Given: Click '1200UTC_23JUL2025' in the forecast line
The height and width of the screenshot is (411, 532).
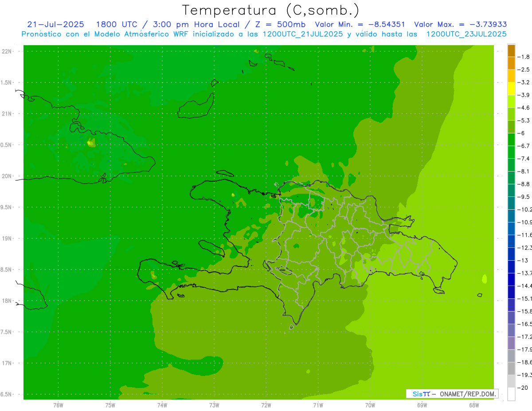Looking at the screenshot, I should [x=466, y=34].
